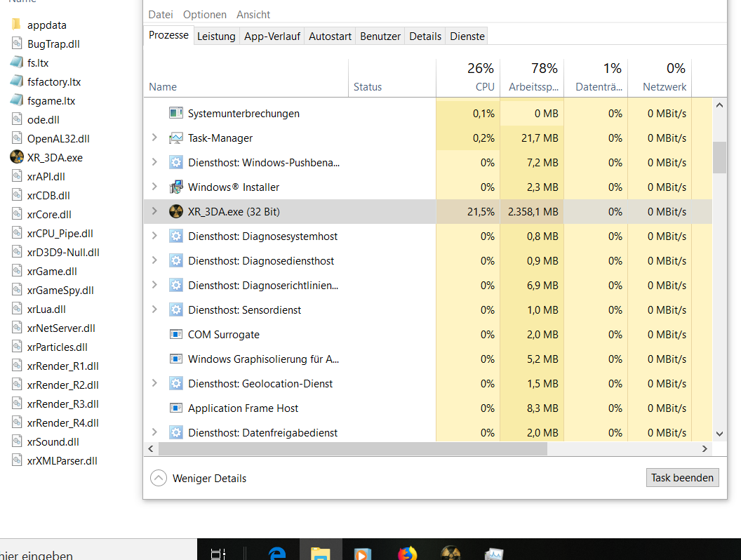
Task: Select the fs.ltx file icon in Explorer
Action: [x=17, y=62]
